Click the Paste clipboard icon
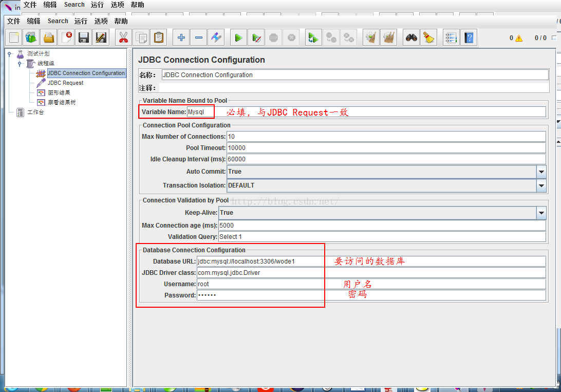 [159, 37]
